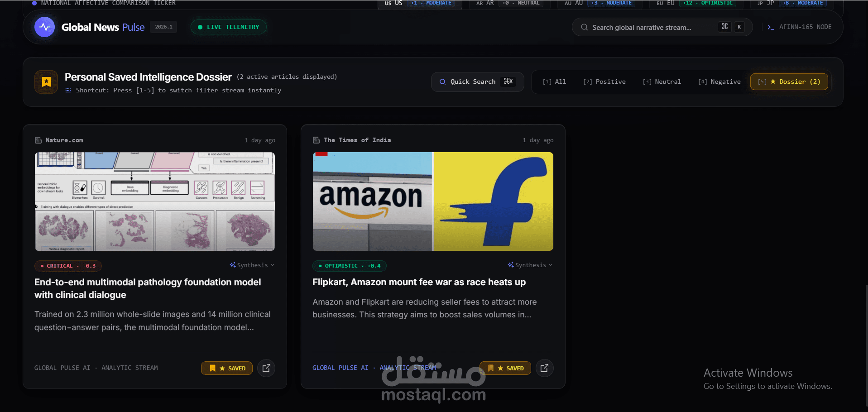Expand Synthesis on the Nature.com card

point(252,265)
